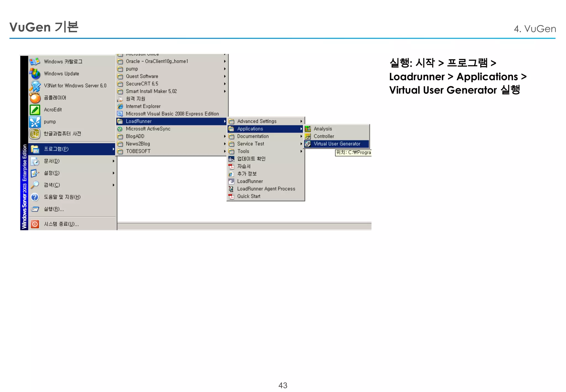
Task: Click the Microsoft Visual Basic 2008 icon
Action: coord(120,114)
